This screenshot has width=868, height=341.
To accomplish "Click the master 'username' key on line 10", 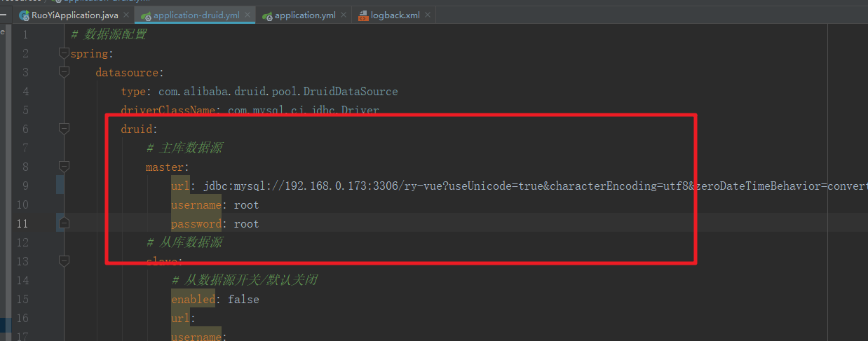I will [196, 204].
